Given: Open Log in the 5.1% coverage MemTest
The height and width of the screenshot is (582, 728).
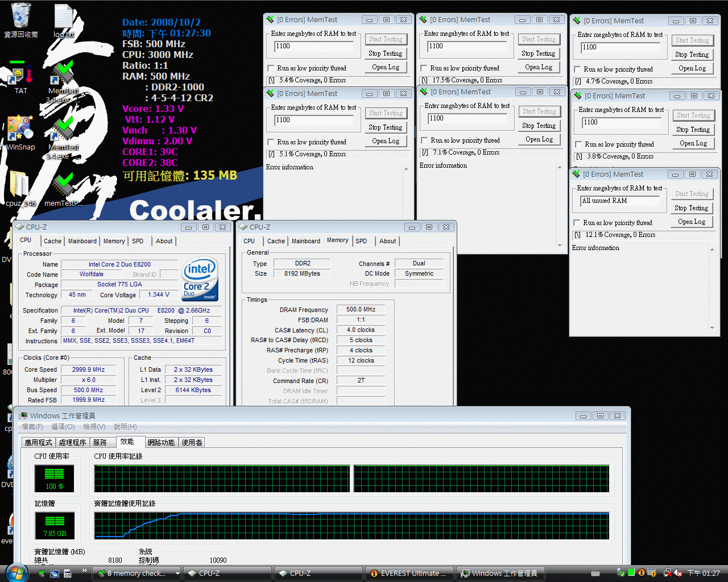Looking at the screenshot, I should coord(386,141).
